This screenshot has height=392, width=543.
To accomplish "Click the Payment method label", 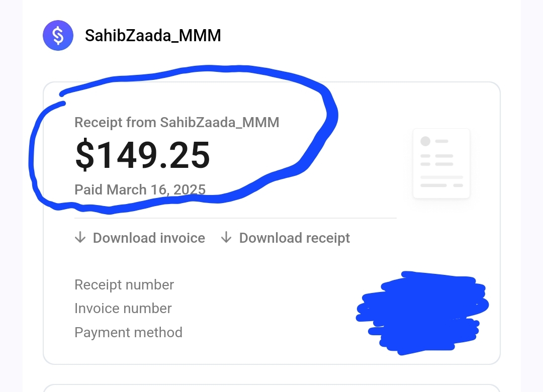I will coord(128,332).
